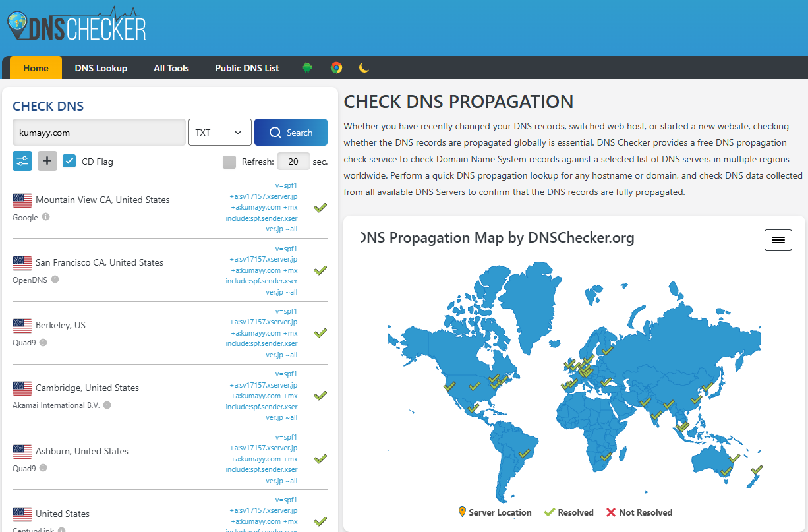Click 'Ashburn, United States' location text
Image resolution: width=808 pixels, height=532 pixels.
pyautogui.click(x=82, y=451)
